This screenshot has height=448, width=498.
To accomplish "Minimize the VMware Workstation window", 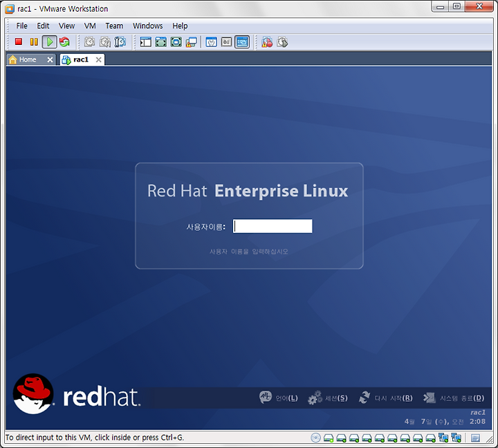I will pos(440,7).
